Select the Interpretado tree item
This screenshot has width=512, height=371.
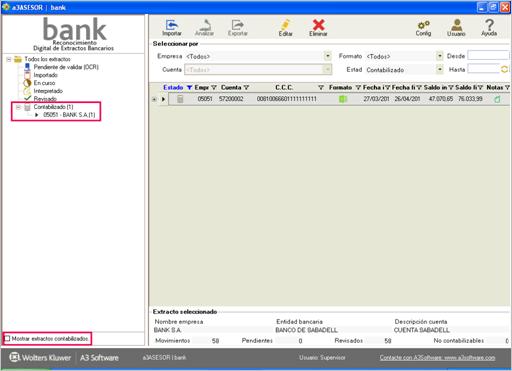click(x=48, y=91)
